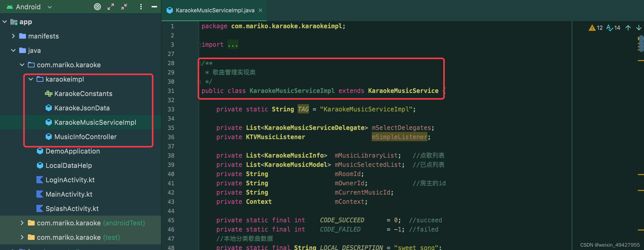Close the KaraokeMusicServiceImpl.java tab
This screenshot has height=250, width=644.
click(260, 11)
